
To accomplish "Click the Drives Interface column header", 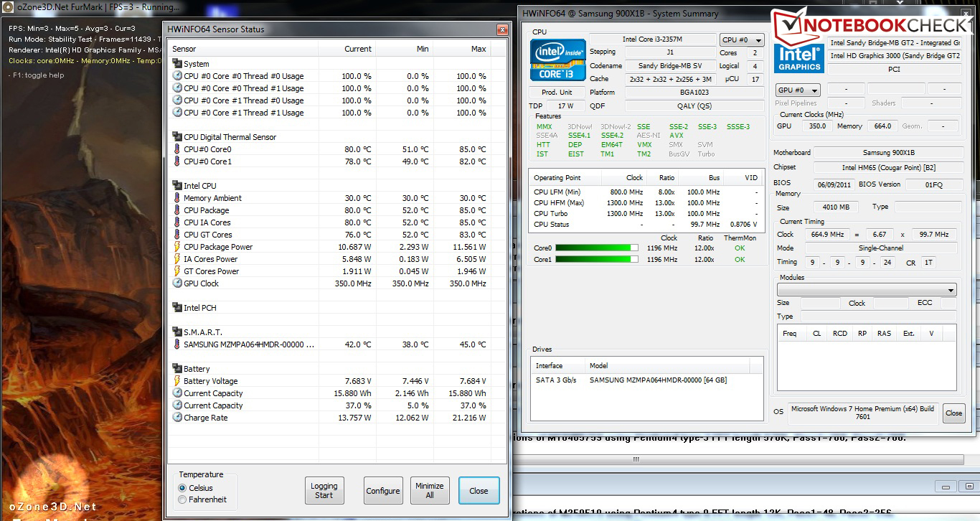I will click(557, 365).
